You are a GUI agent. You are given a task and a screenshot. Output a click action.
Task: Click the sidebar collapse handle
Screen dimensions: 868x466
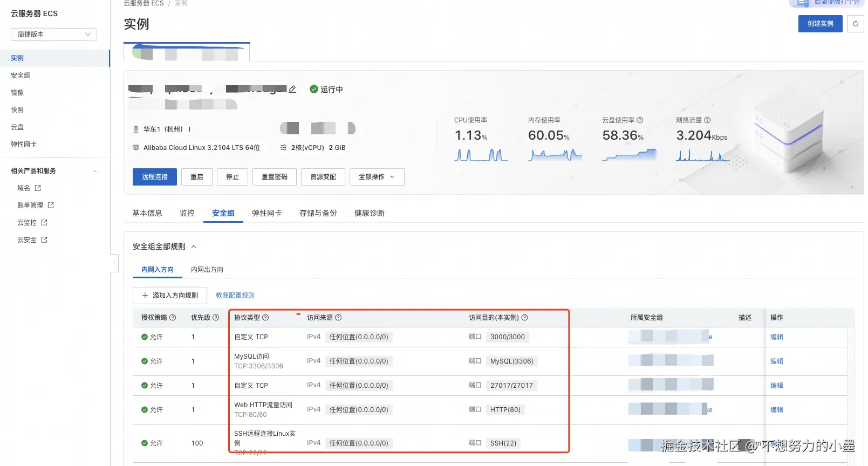coord(114,263)
